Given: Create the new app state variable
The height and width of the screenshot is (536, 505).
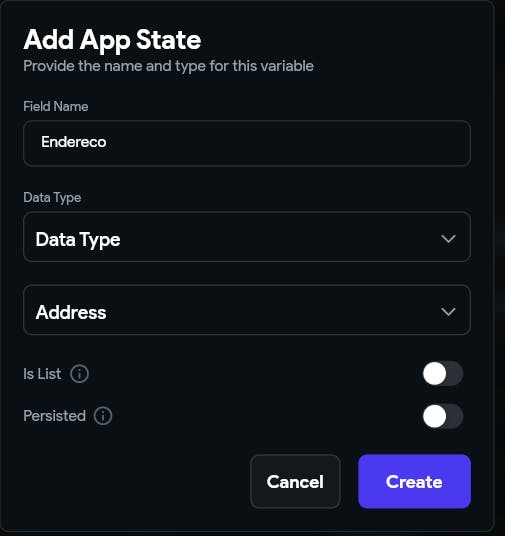Looking at the screenshot, I should (x=414, y=481).
